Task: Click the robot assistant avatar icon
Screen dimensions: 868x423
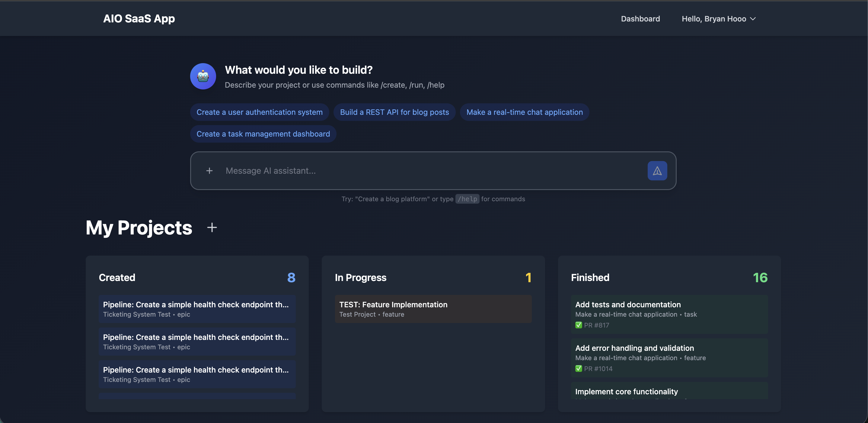Action: point(203,76)
